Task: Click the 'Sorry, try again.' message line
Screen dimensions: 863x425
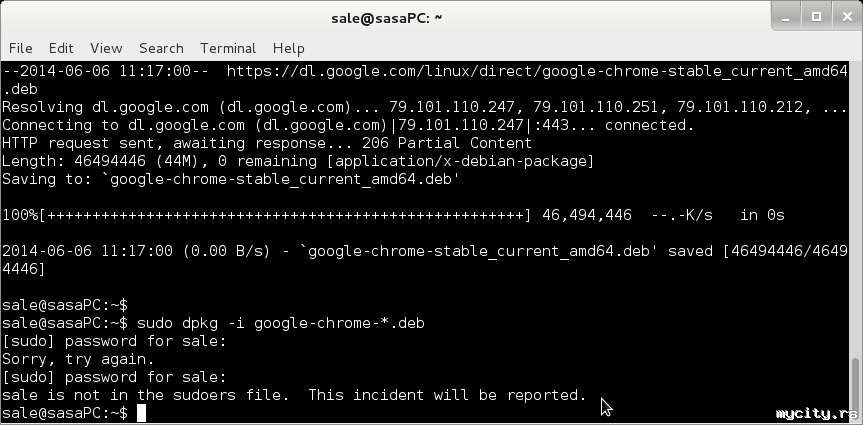Action: (78, 359)
